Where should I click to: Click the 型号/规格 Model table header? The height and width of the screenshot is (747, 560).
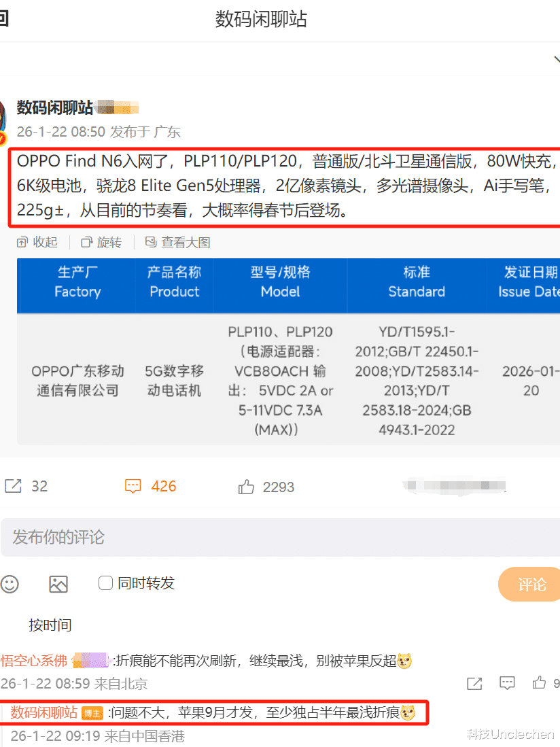[x=281, y=281]
